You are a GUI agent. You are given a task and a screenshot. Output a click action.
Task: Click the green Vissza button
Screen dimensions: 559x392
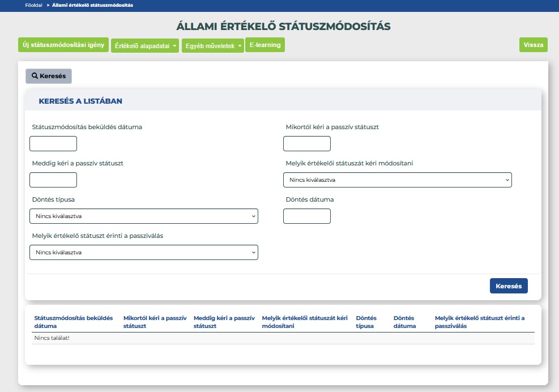pos(534,45)
